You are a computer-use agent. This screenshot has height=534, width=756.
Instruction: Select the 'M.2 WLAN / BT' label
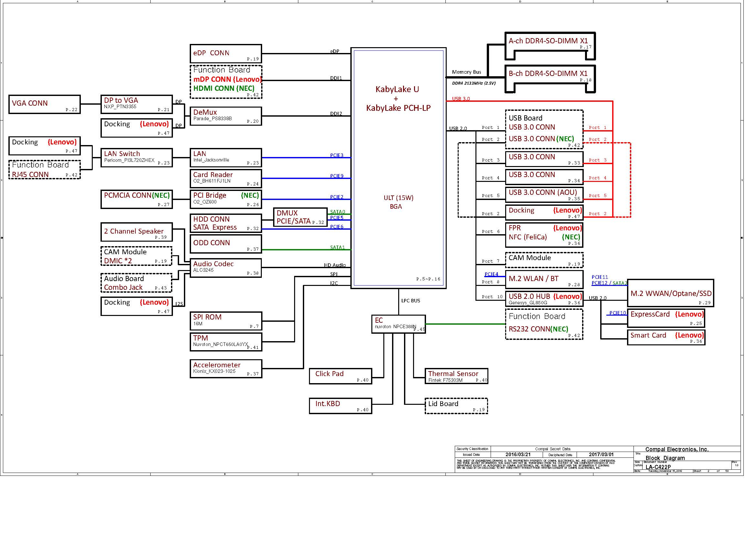tap(533, 279)
